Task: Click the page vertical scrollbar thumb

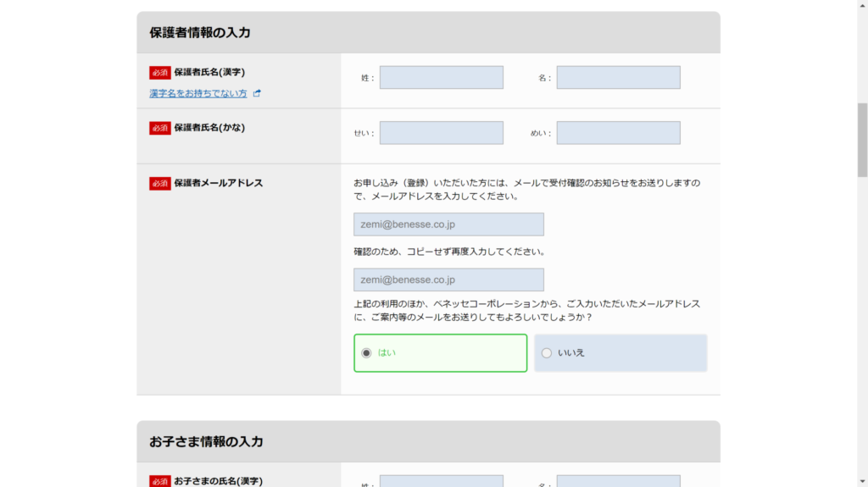Action: [x=862, y=140]
